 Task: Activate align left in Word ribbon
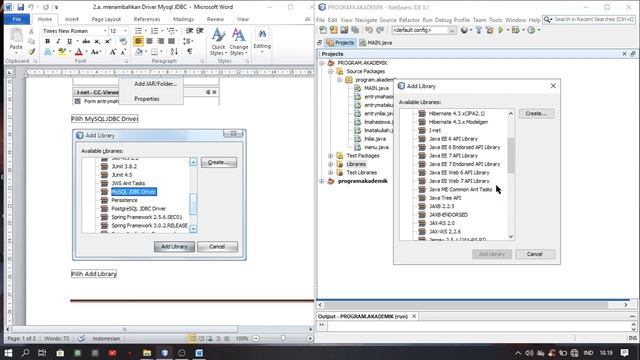tap(138, 41)
